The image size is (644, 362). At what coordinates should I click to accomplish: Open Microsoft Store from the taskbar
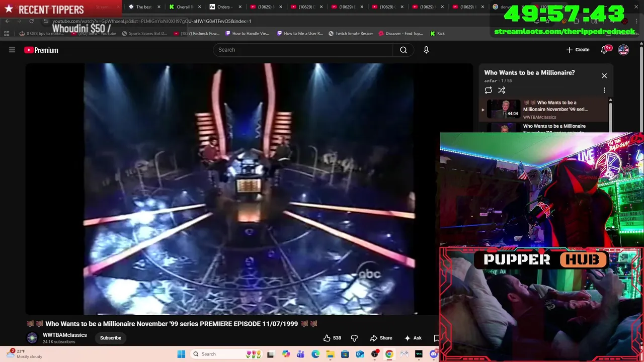tap(345, 354)
